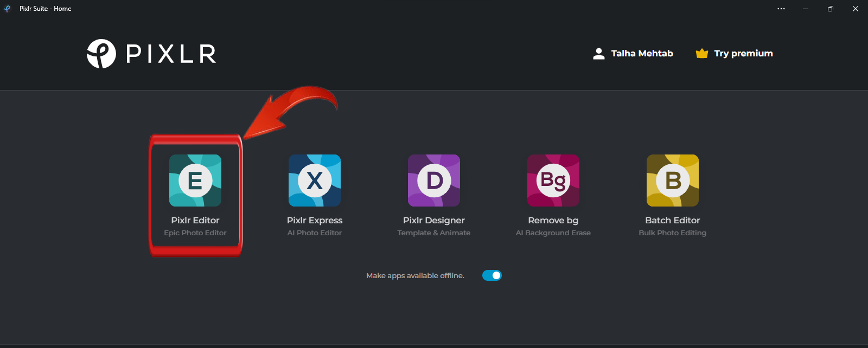
Task: Click the Try premium link
Action: 735,54
